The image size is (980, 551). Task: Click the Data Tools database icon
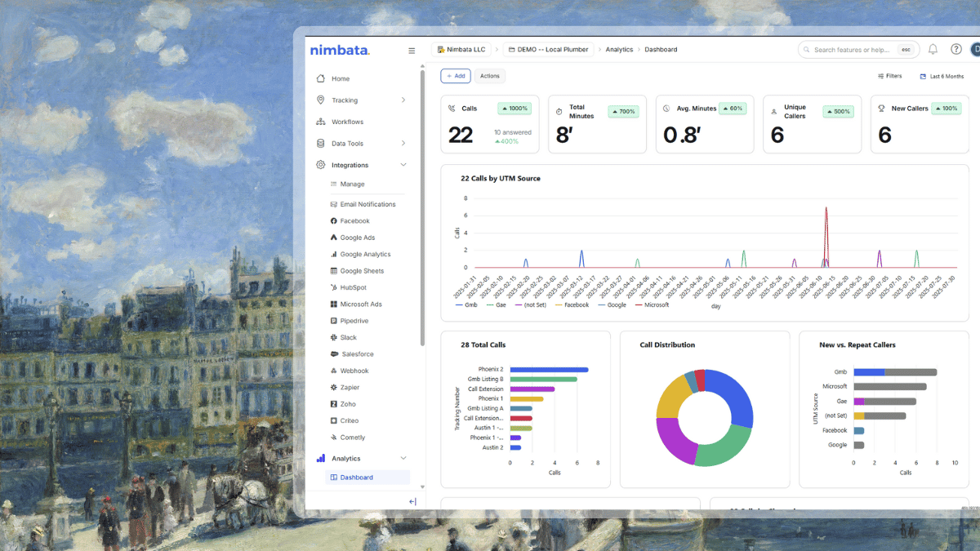point(320,144)
